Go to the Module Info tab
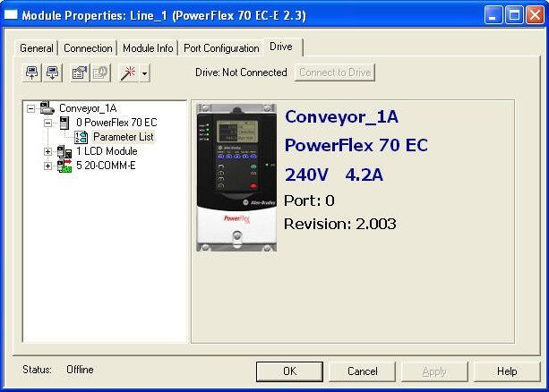 point(149,48)
